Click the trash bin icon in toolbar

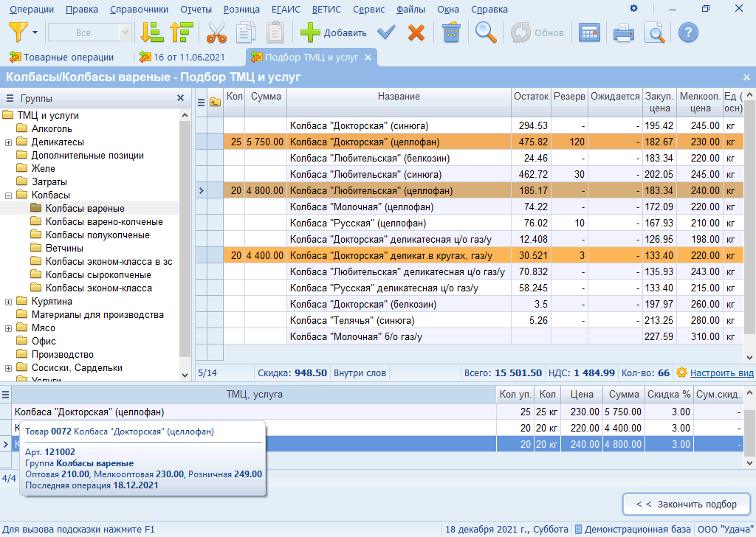451,32
